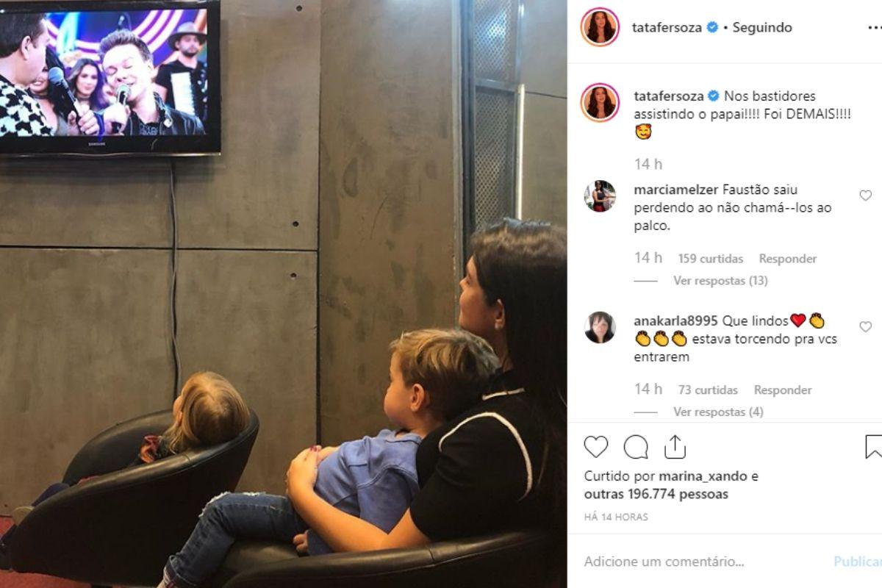Viewport: 882px width, 588px height.
Task: Like anakarla8995's comment with the small heart
Action: [x=865, y=326]
